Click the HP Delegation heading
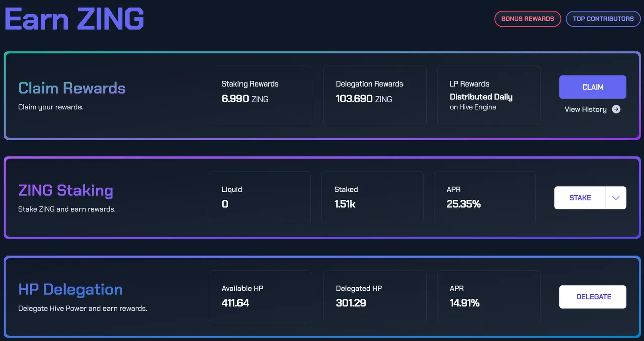The image size is (644, 341). (x=70, y=289)
